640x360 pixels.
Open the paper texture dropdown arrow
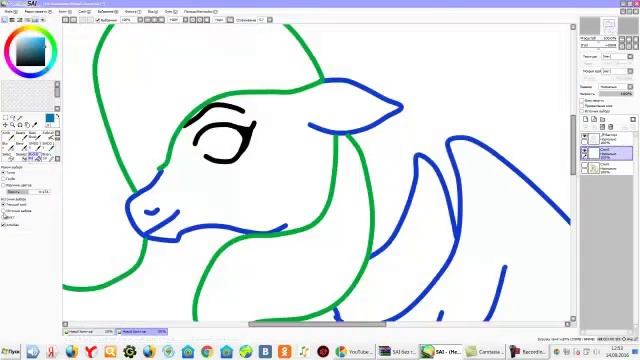click(x=630, y=57)
